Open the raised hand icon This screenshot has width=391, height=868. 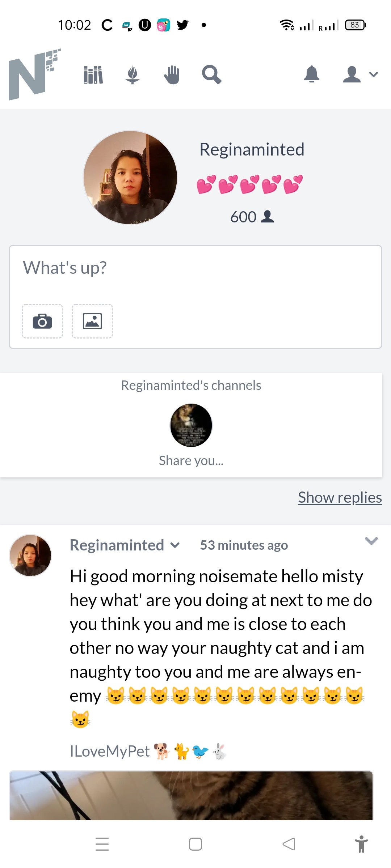(x=172, y=75)
